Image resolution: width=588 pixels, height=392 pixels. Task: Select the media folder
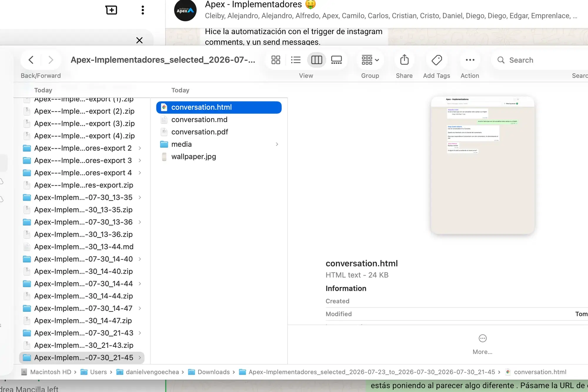[219, 144]
